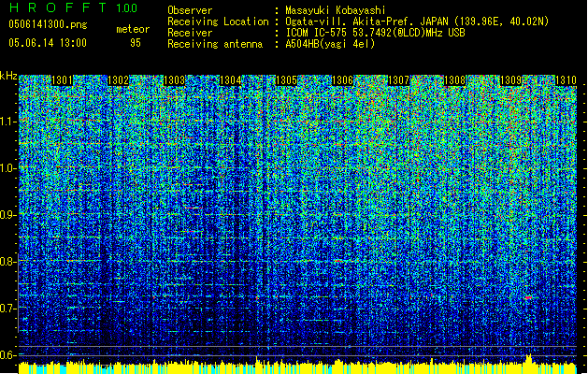Screen dimensions: 588x374
Task: Click the 1308 time marker
Action: click(x=455, y=81)
